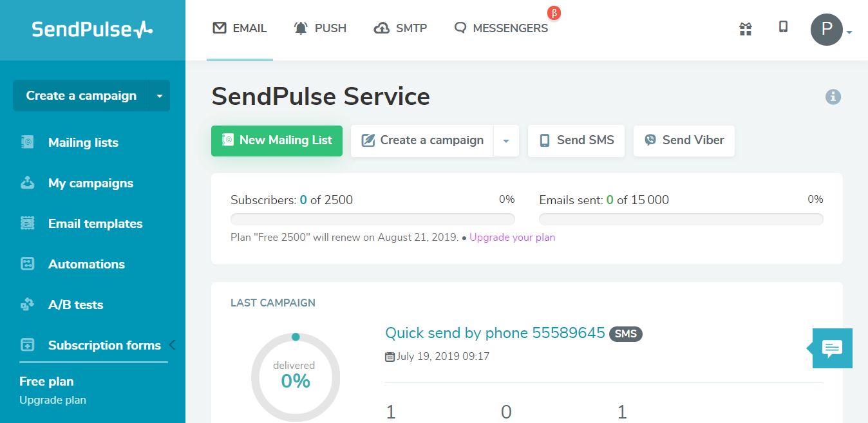Open Mailing lists in the sidebar

(83, 143)
